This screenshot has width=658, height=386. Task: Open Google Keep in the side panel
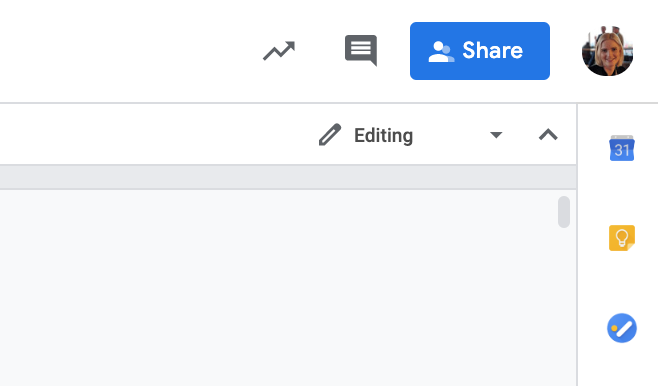(x=621, y=238)
